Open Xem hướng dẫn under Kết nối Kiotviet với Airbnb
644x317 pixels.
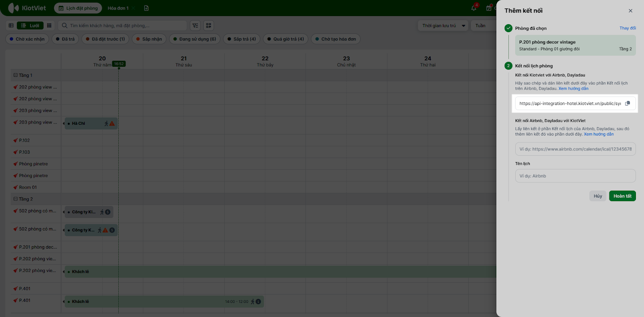tap(573, 89)
